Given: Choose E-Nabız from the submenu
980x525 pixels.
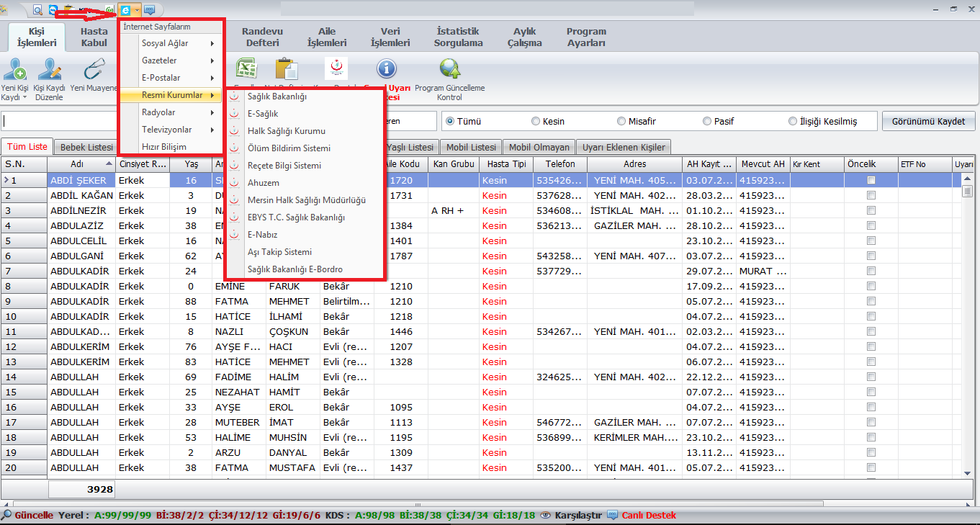Looking at the screenshot, I should [x=262, y=235].
